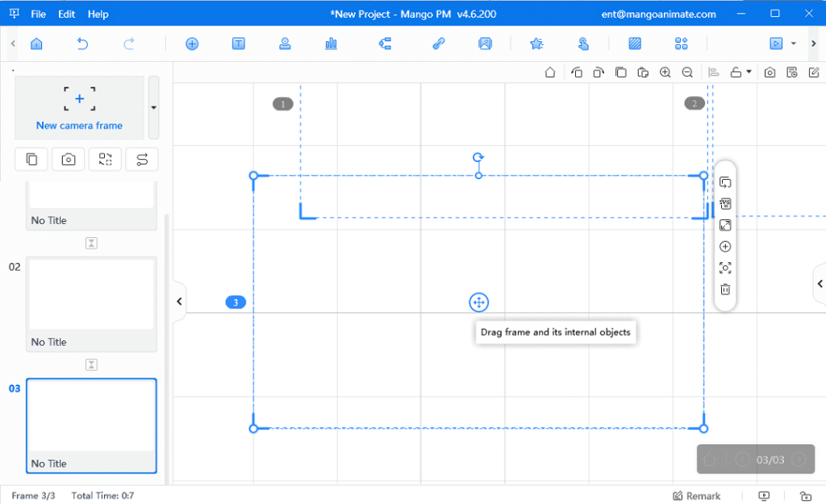The image size is (826, 504).
Task: Expand the toolbar overflow with right chevron
Action: (x=814, y=44)
